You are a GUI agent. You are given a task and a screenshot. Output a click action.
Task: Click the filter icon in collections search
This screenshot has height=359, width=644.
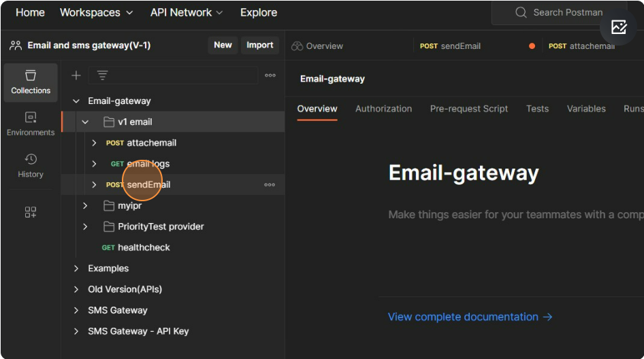coord(102,75)
